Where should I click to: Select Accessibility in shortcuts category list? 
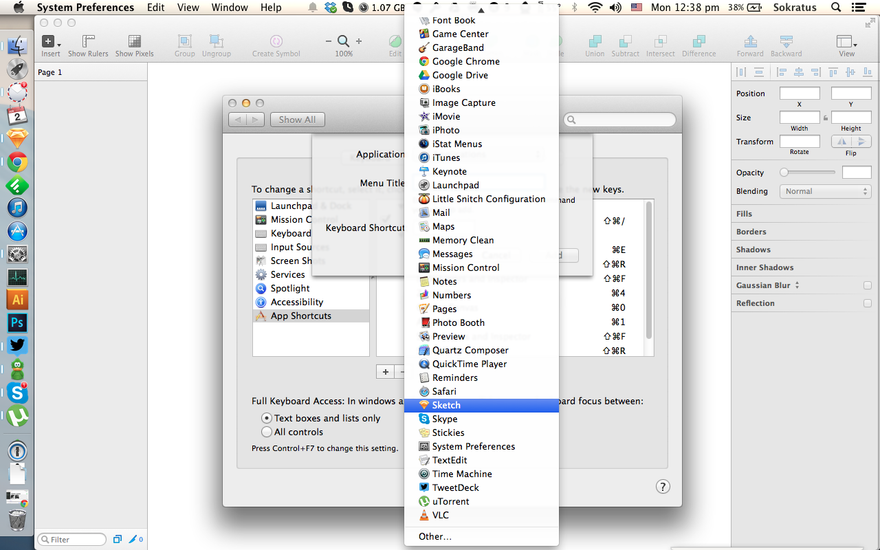310,302
